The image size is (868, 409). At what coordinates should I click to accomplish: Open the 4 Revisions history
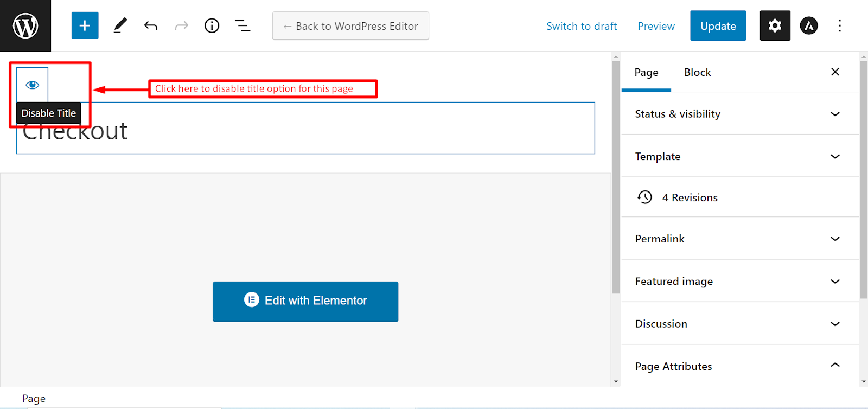[x=740, y=197]
